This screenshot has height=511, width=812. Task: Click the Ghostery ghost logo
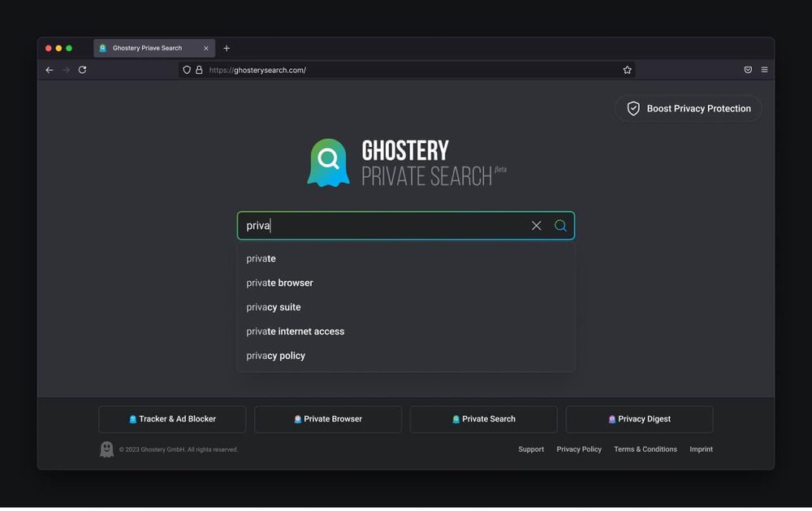point(328,162)
